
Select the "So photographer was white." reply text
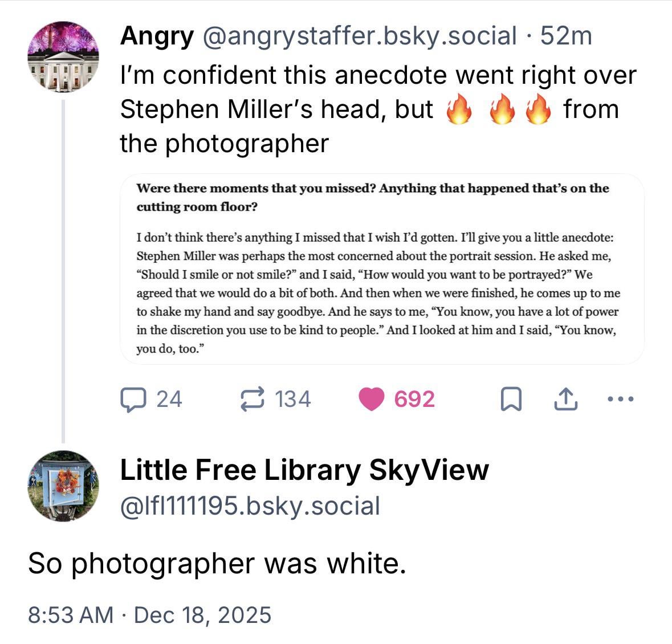pos(217,563)
